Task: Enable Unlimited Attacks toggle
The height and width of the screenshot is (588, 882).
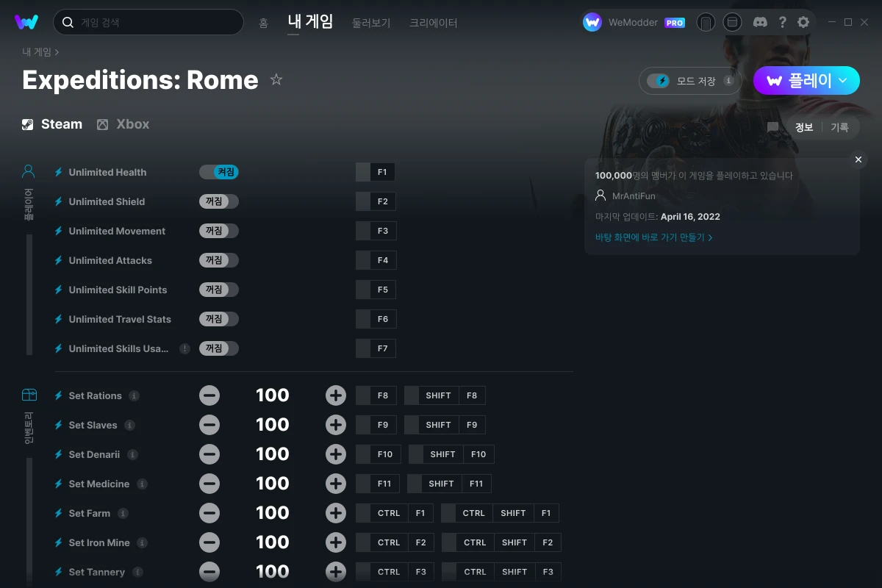Action: [x=219, y=260]
